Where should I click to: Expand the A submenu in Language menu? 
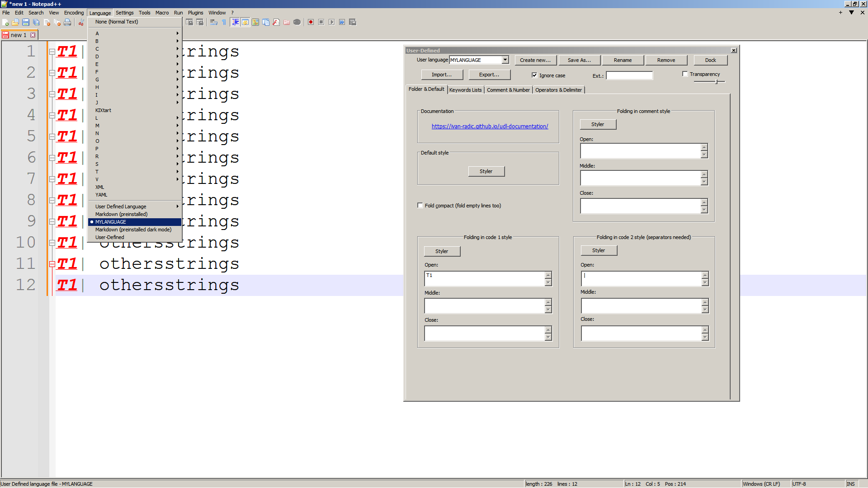click(x=135, y=33)
